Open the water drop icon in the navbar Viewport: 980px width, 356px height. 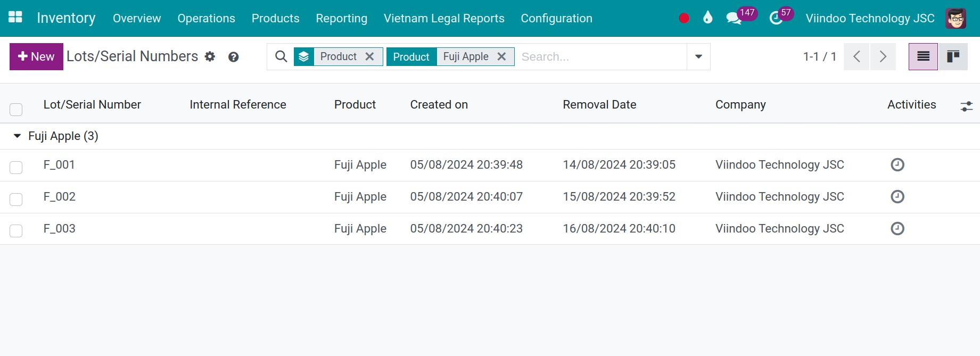pos(707,18)
